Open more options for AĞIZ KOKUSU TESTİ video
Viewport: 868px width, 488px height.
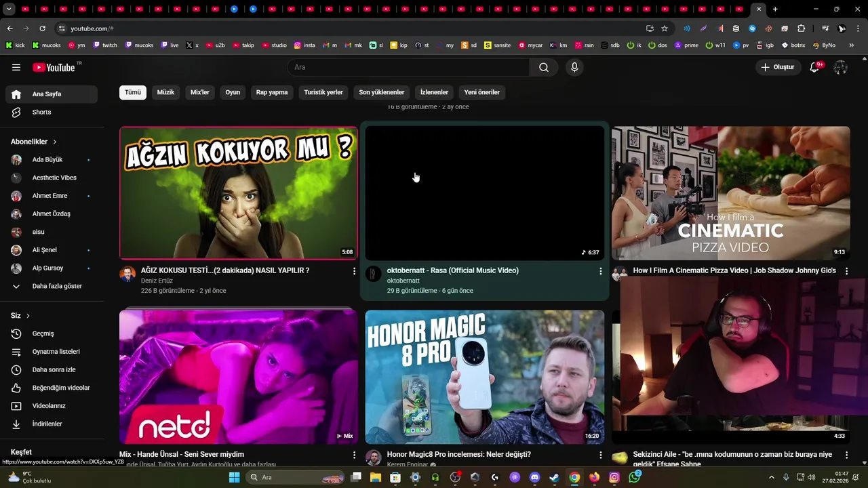pyautogui.click(x=354, y=271)
